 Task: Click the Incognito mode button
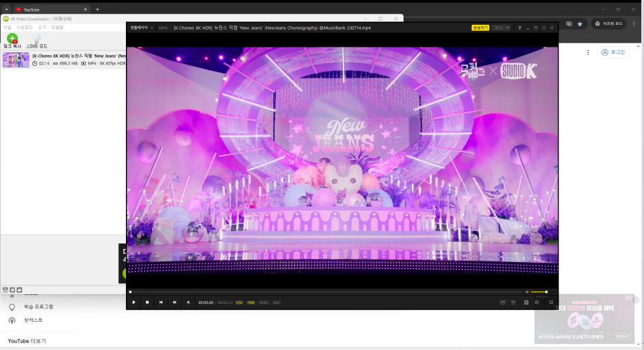609,24
